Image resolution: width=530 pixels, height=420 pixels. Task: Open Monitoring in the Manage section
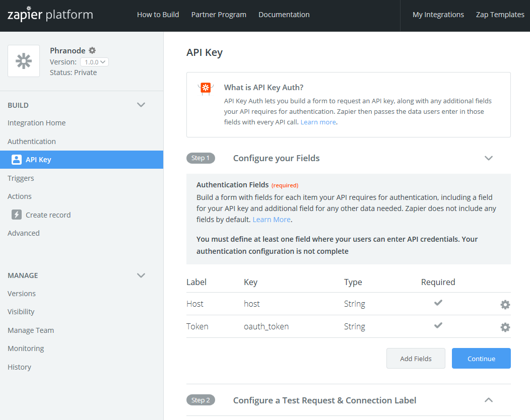pos(26,348)
